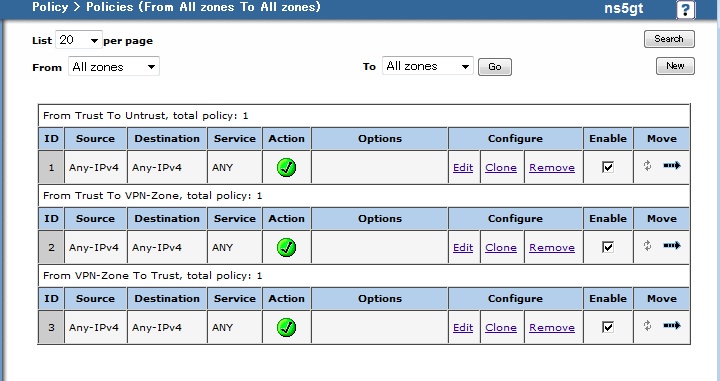This screenshot has height=381, width=720.
Task: Edit policy 2
Action: (463, 247)
